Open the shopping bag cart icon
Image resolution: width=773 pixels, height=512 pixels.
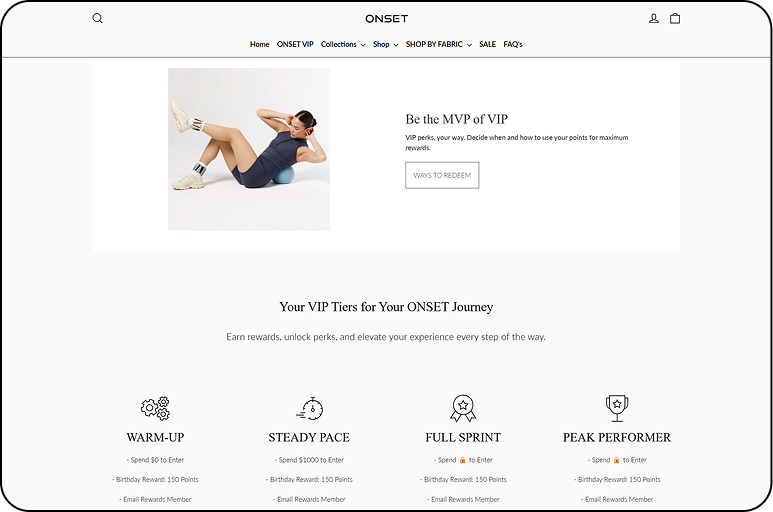(x=675, y=18)
